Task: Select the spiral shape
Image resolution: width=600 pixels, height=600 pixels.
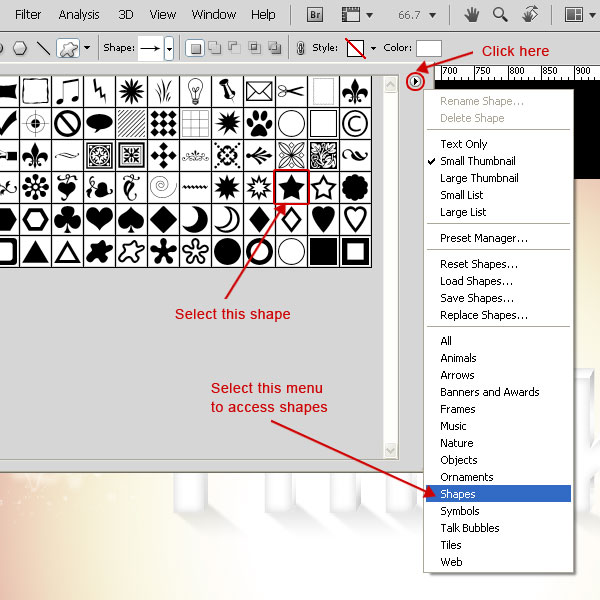Action: pyautogui.click(x=163, y=187)
